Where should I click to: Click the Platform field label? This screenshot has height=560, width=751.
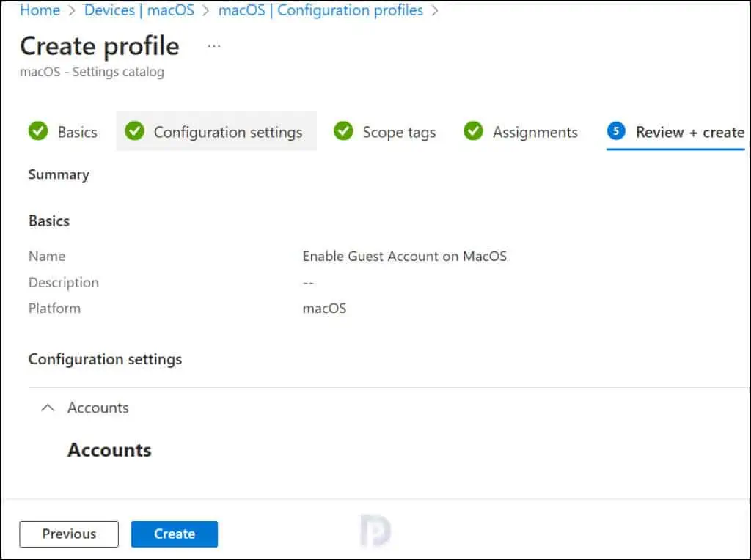click(54, 309)
